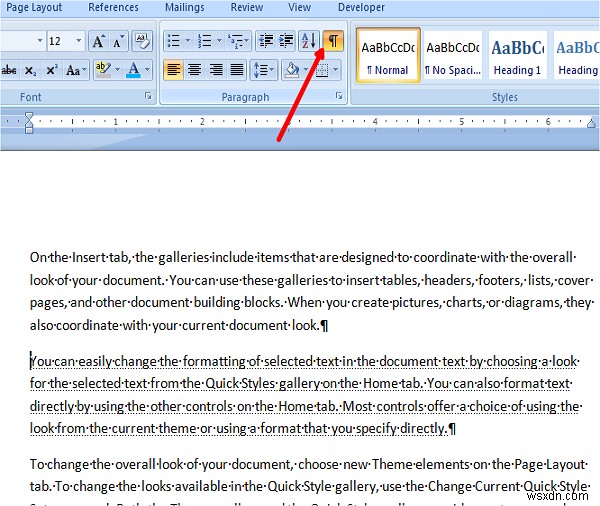600x506 pixels.
Task: Click the Increase Indent icon
Action: click(x=286, y=40)
